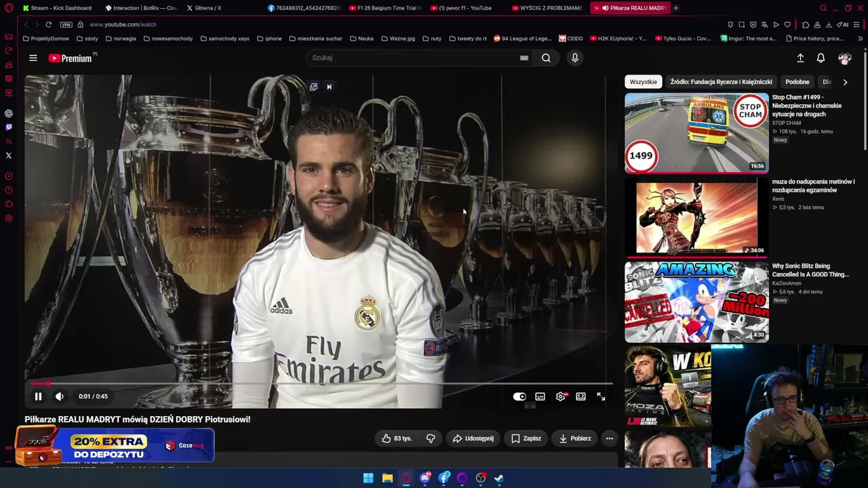The image size is (868, 488).
Task: Open YouTube hamburger guide menu
Action: [x=33, y=58]
